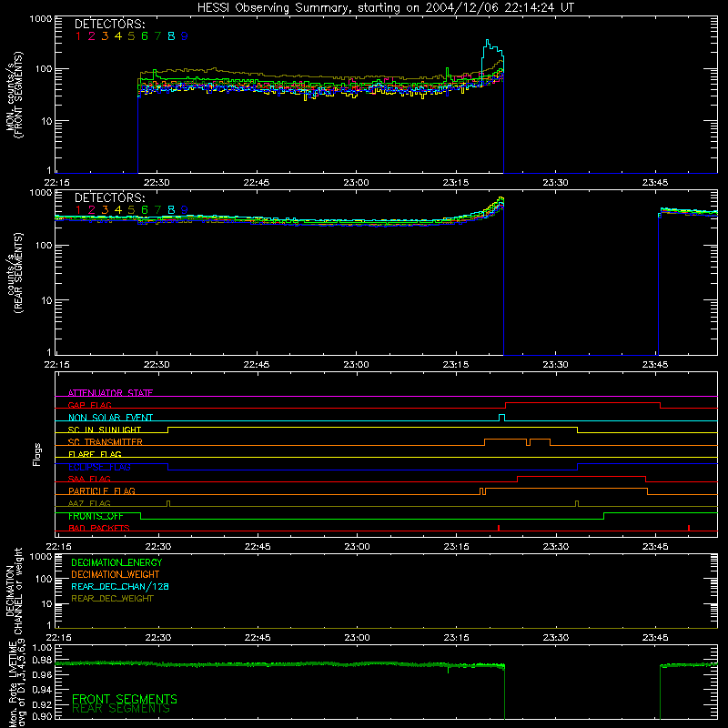Viewport: 728px width, 728px height.
Task: Select dark green detector 7 in rear segments legend
Action: 157,210
